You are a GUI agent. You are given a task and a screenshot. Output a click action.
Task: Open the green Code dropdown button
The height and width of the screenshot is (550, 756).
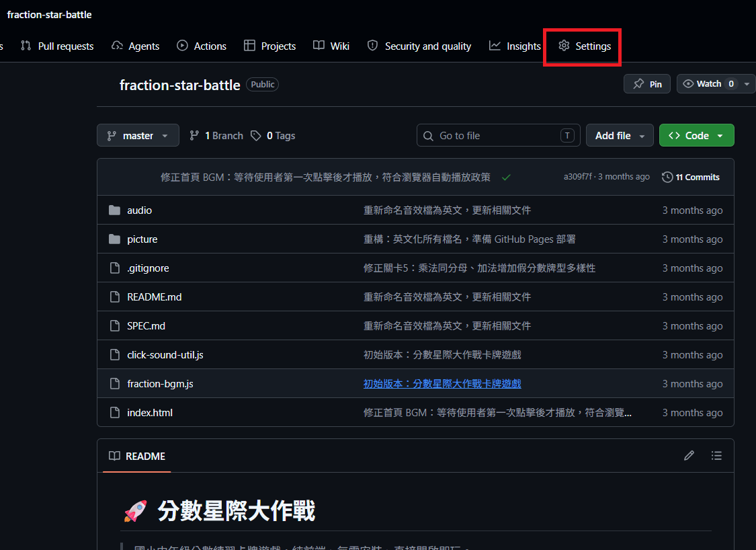[696, 136]
